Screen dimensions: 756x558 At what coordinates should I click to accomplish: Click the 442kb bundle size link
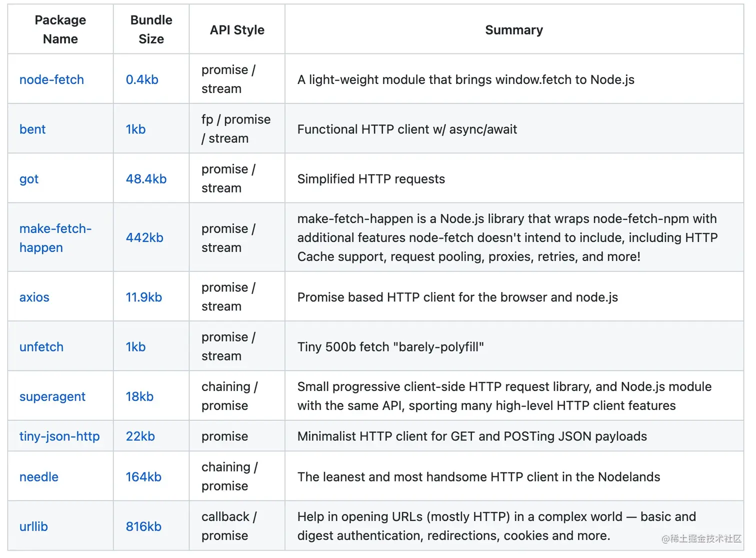pyautogui.click(x=144, y=237)
